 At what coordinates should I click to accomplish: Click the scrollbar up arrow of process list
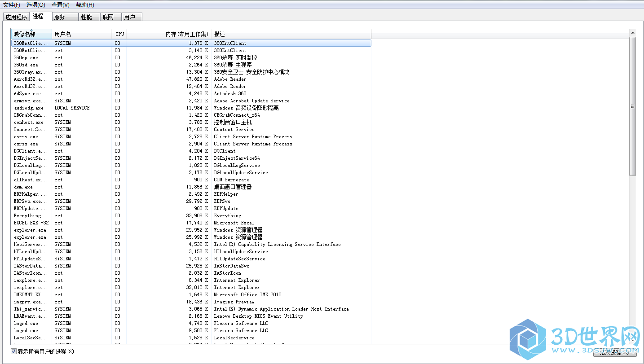coord(633,33)
